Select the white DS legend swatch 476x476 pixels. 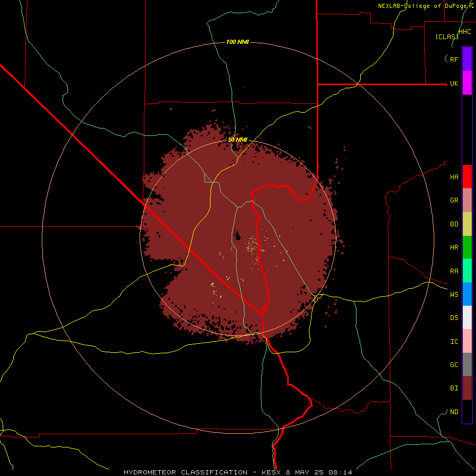click(x=467, y=317)
